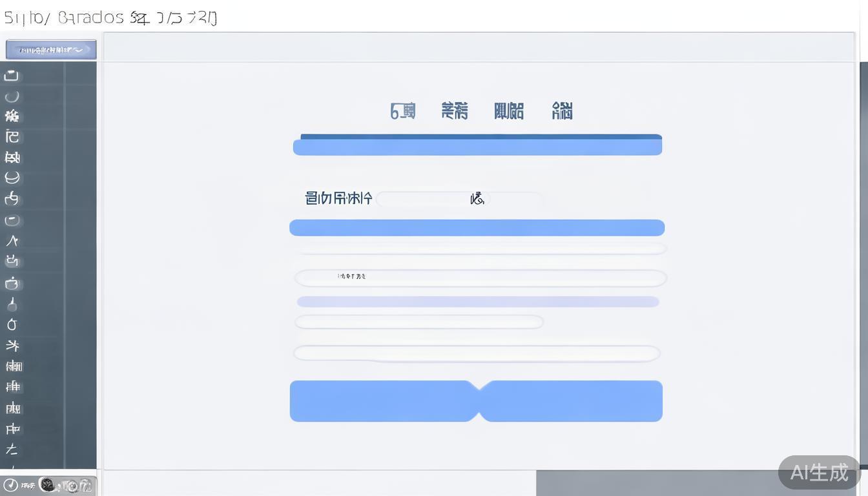Open the blue dropdown button below the title bar
The image size is (868, 496).
coord(50,48)
